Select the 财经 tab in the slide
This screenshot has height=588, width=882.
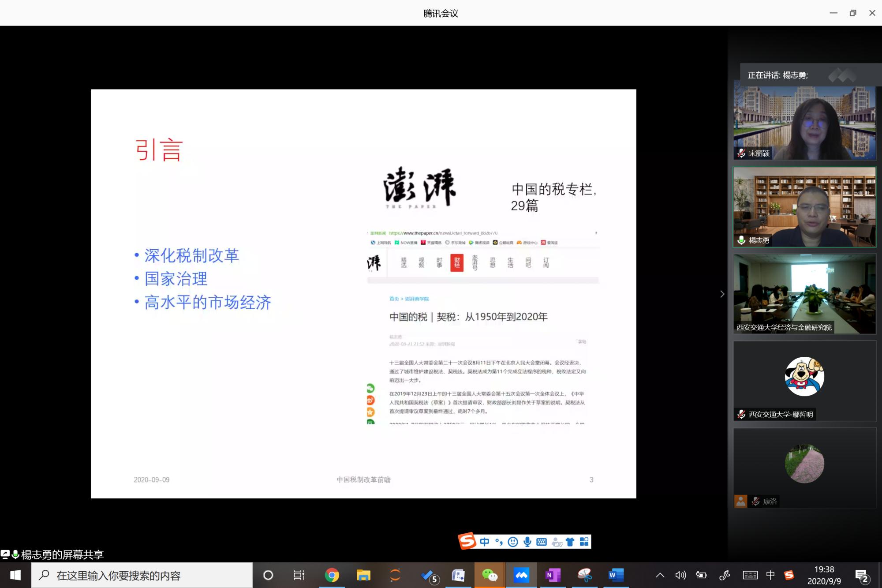(x=457, y=262)
